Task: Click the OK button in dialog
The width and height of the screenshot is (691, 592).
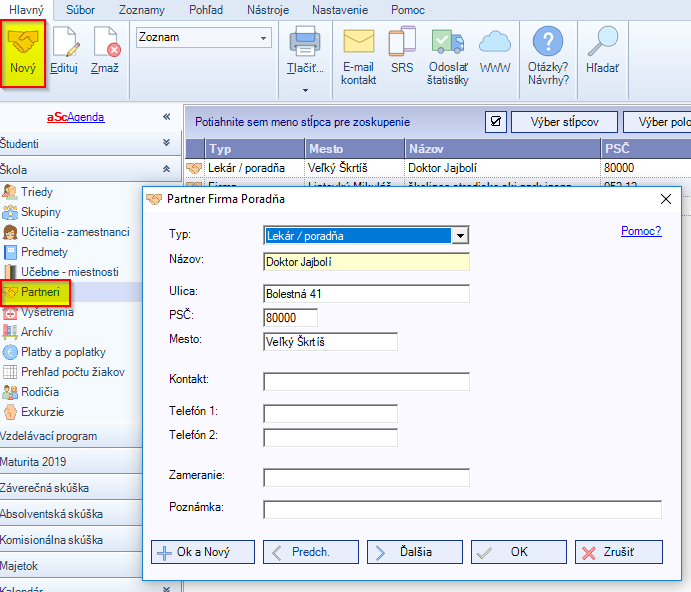Action: (519, 552)
